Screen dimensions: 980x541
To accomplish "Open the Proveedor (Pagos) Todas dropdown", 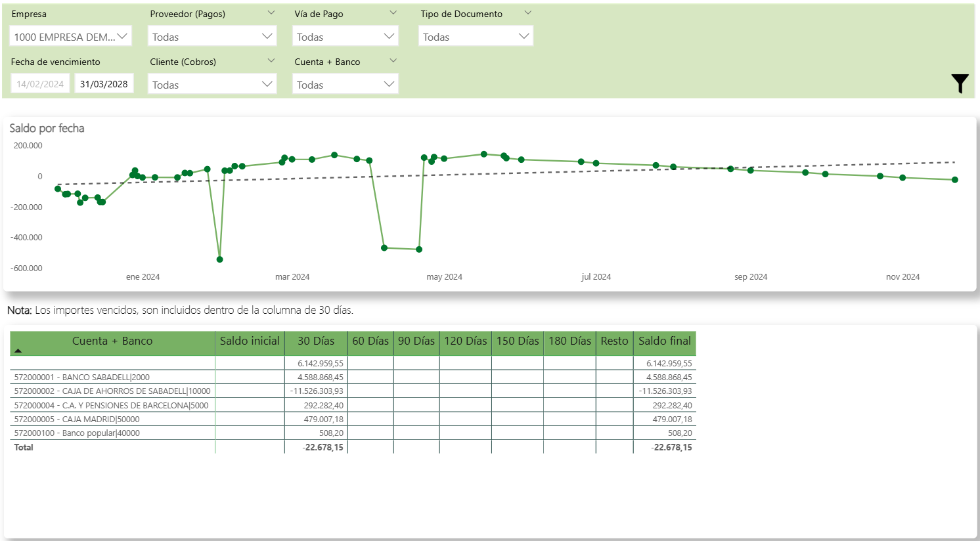I will click(212, 37).
